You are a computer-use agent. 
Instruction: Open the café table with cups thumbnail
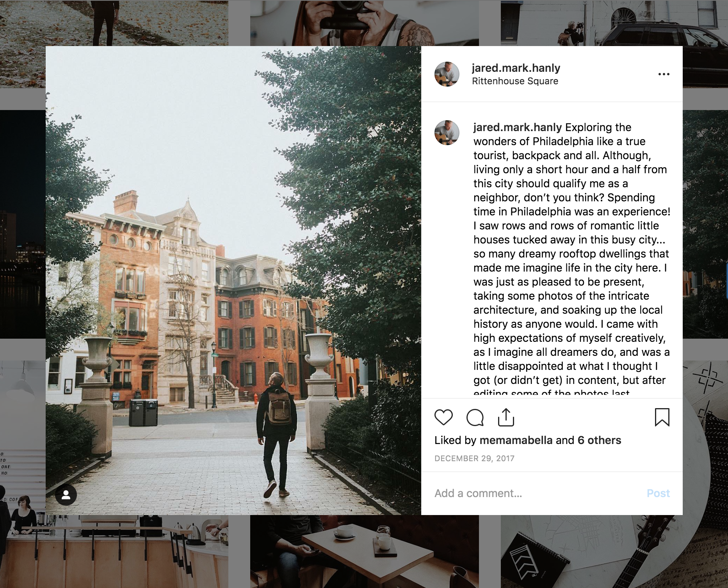[x=364, y=551]
